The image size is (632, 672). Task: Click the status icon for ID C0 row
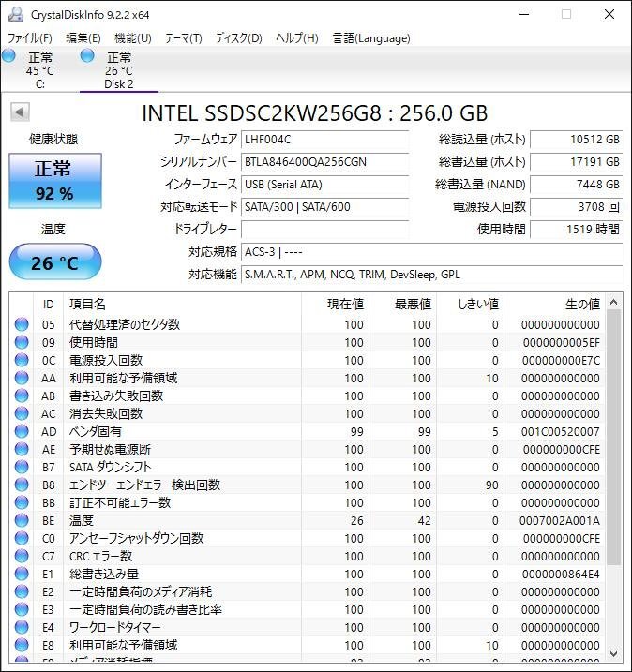[x=22, y=538]
